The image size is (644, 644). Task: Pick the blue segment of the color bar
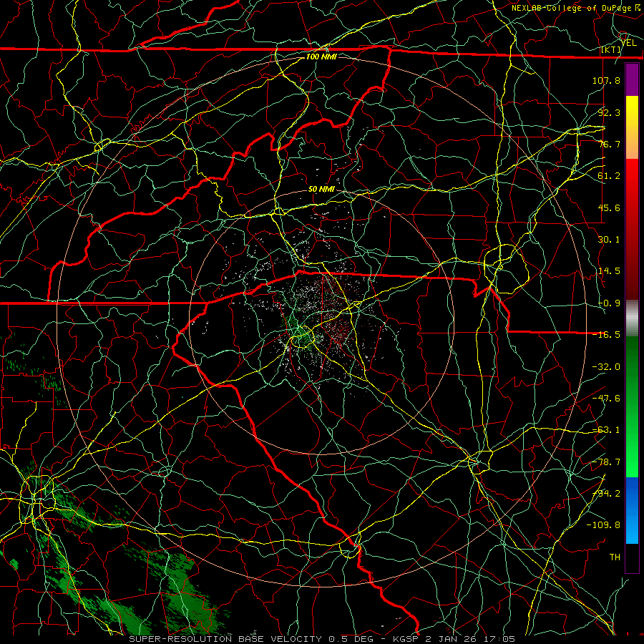[632, 510]
